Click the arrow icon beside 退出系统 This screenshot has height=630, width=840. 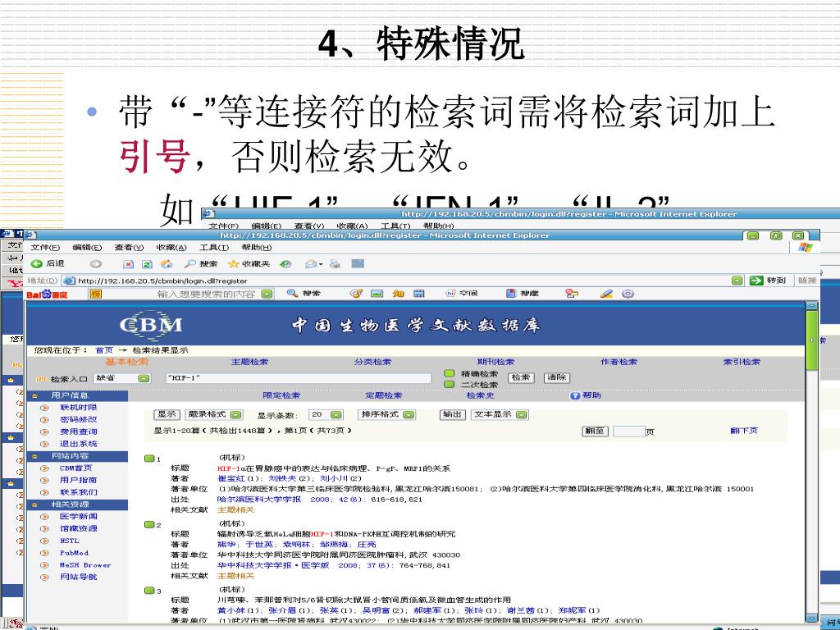coord(44,444)
